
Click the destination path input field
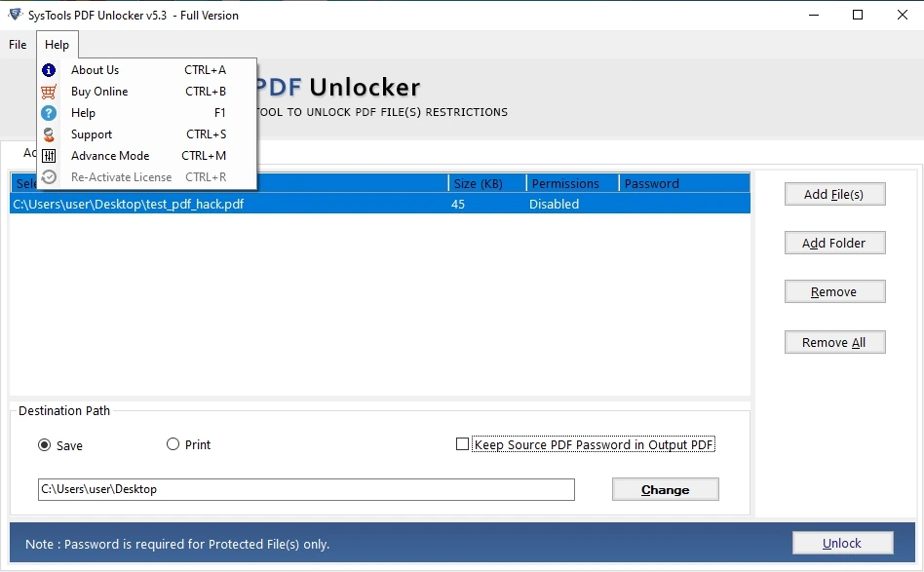[306, 489]
